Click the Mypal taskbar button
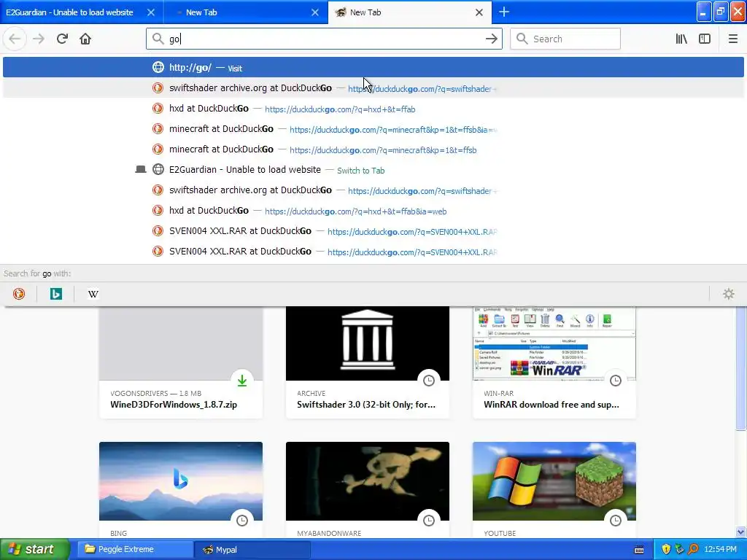Screen dimensions: 747x560 [252, 550]
